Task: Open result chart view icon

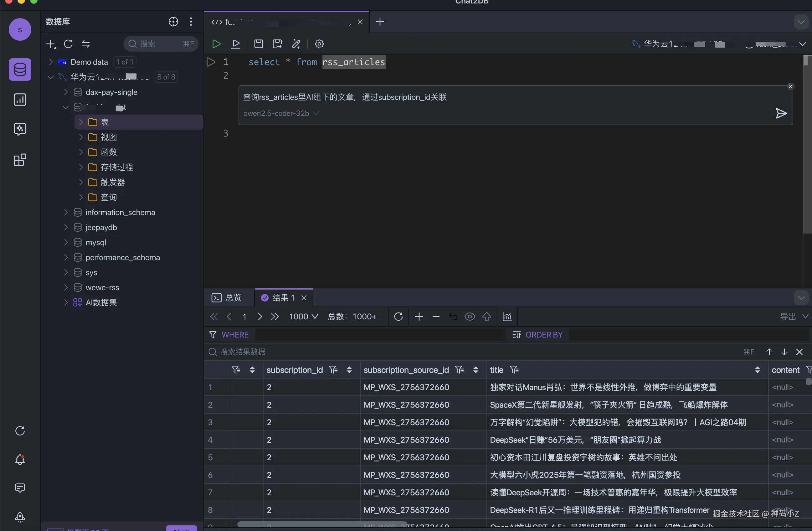Action: [x=507, y=316]
